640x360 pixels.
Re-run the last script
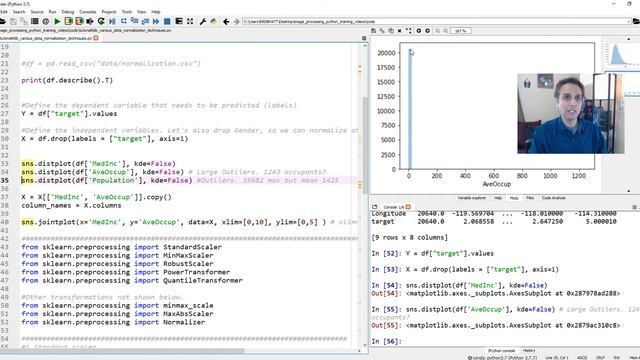[x=101, y=21]
